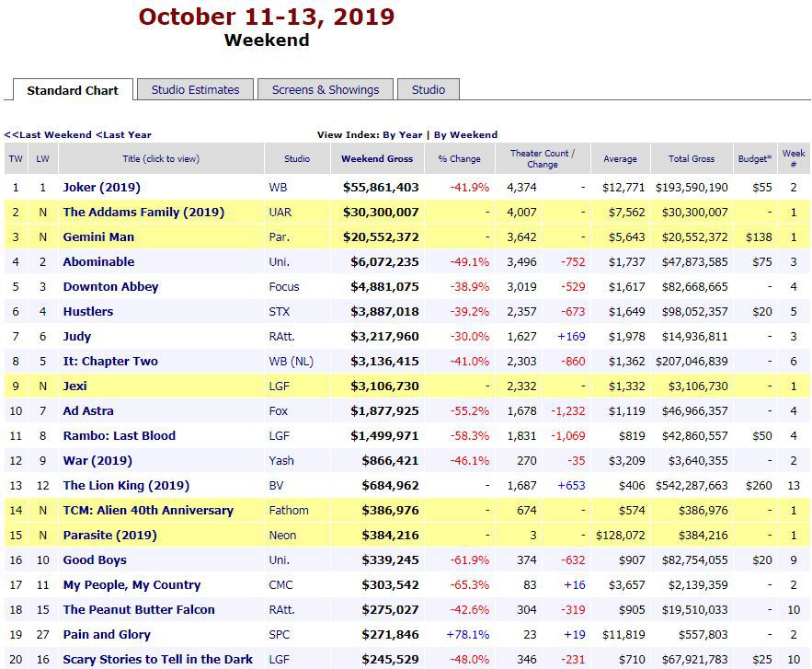Open TCM: Alien 40th Anniversary link
This screenshot has width=812, height=669.
click(x=148, y=511)
